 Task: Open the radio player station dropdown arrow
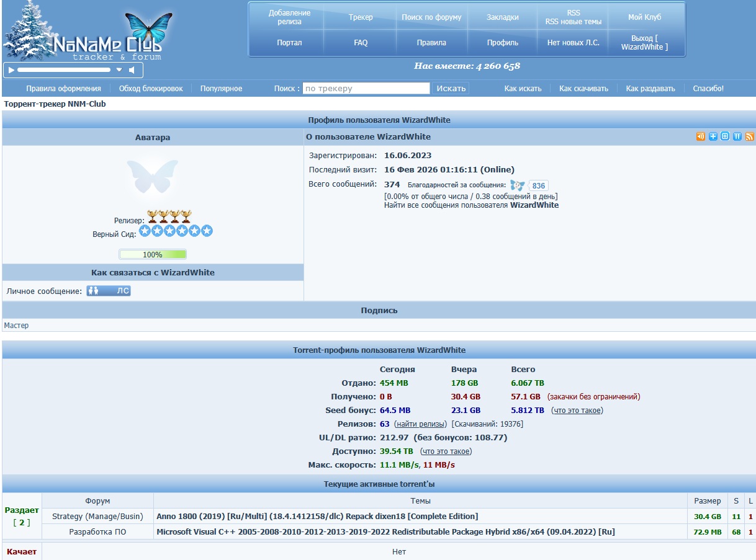tap(119, 70)
